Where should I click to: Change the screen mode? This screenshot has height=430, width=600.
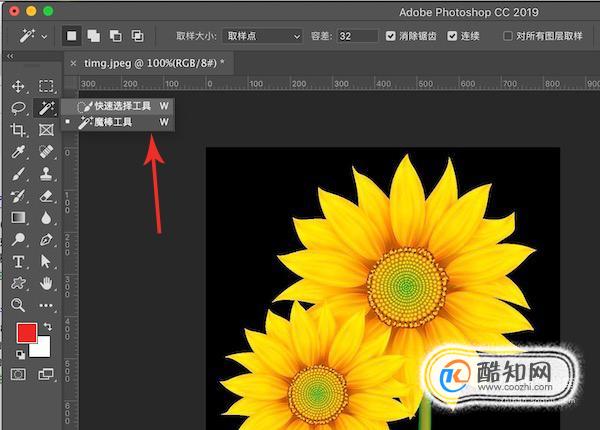(46, 374)
